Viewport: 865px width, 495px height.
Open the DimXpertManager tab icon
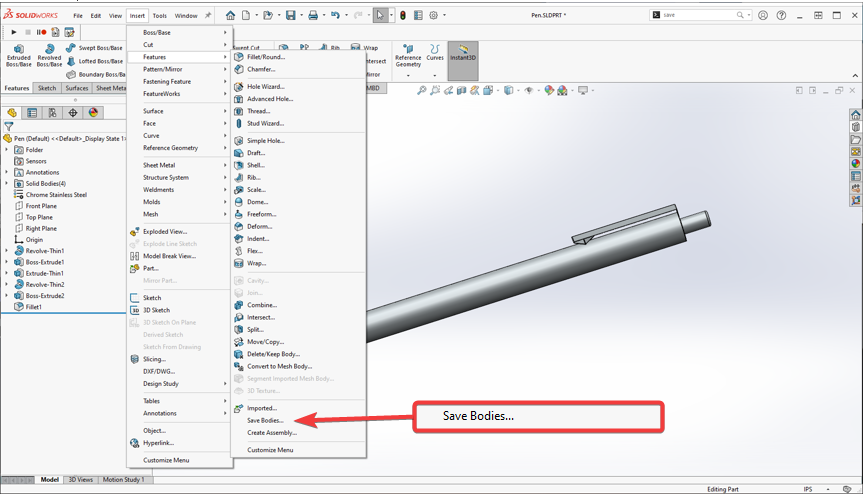coord(73,113)
